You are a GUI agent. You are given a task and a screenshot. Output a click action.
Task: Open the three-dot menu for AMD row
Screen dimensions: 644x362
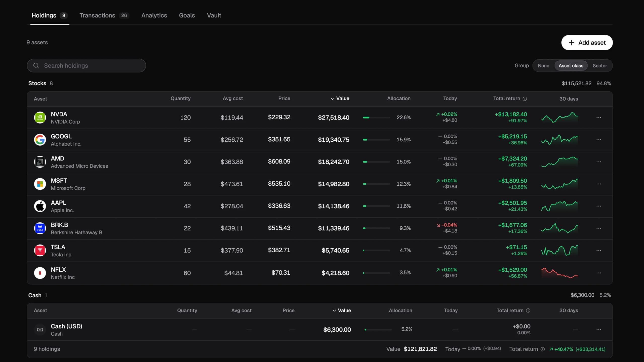point(599,162)
